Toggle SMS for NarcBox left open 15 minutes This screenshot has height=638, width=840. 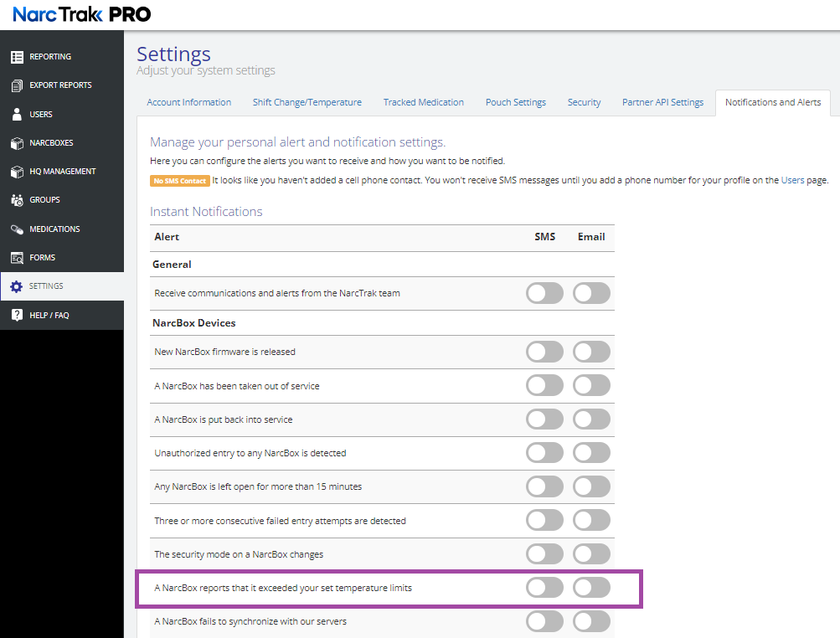pos(544,487)
